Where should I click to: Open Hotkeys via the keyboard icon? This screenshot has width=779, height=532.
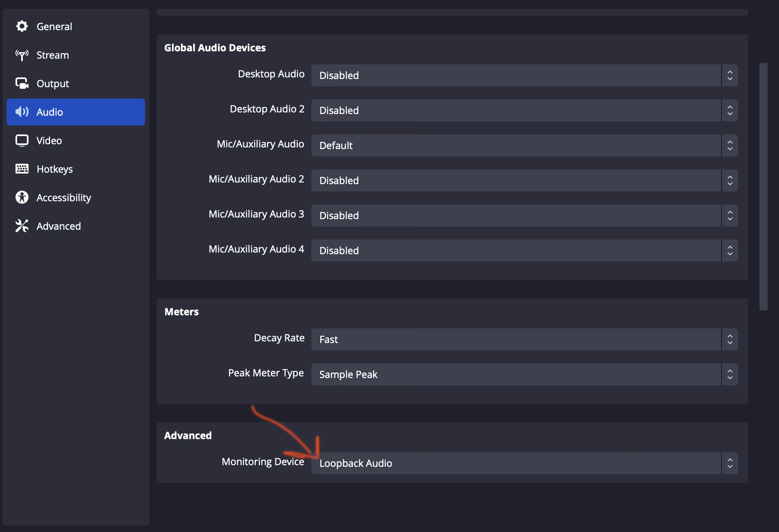pos(22,169)
